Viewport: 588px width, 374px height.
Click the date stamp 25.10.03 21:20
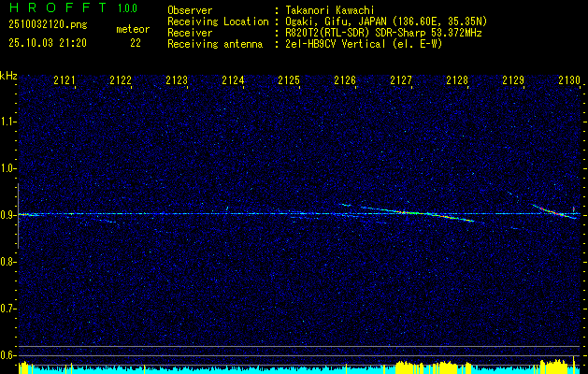48,43
